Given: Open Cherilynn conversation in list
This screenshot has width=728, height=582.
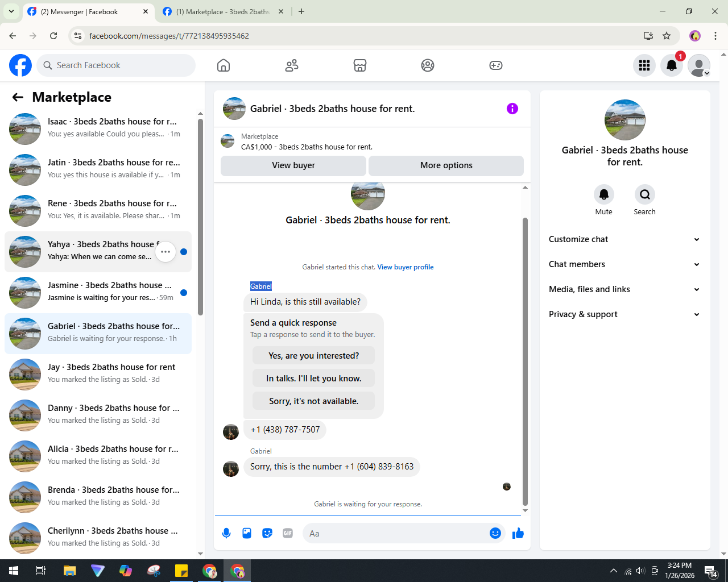Looking at the screenshot, I should pos(98,538).
